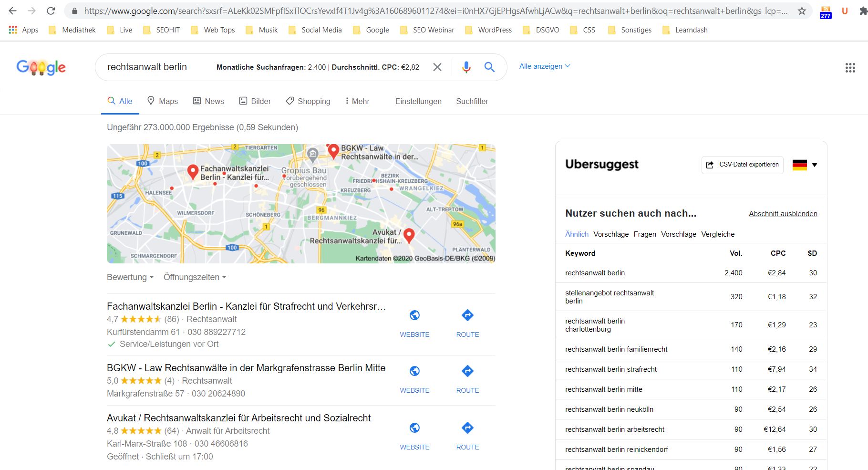
Task: Expand the Bewertung filter dropdown
Action: point(130,277)
